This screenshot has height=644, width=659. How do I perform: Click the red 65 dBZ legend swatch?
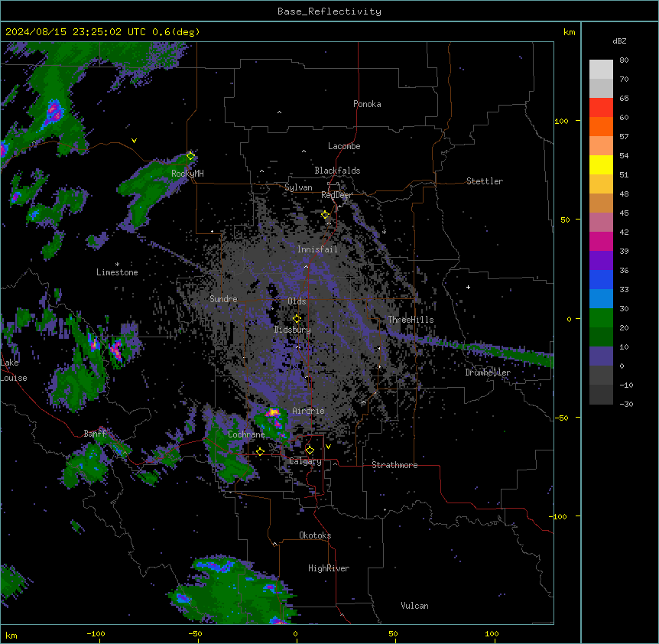(x=601, y=108)
